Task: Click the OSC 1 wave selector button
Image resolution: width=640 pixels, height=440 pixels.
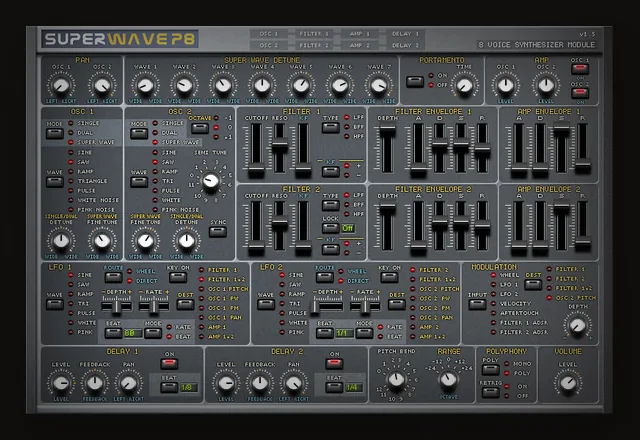Action: point(55,182)
